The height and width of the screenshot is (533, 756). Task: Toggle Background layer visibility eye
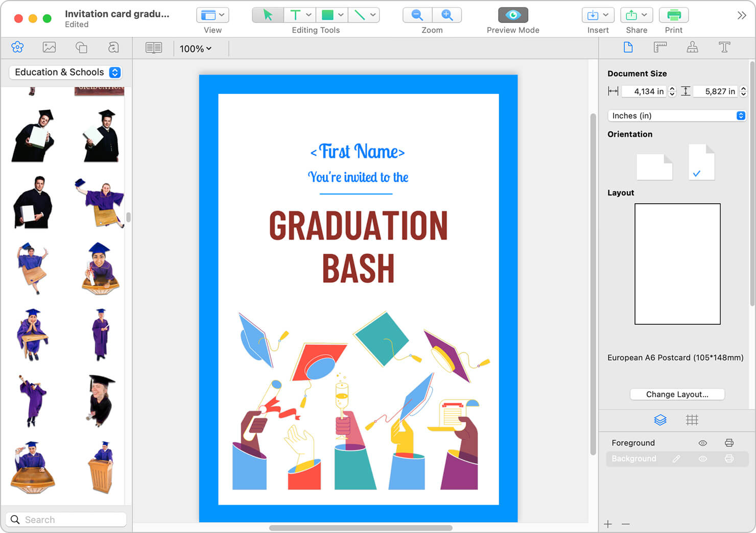pyautogui.click(x=703, y=459)
